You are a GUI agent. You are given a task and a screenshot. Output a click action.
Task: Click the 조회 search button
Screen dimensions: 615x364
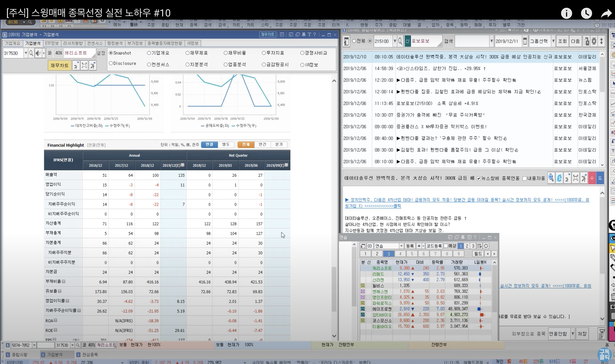tap(562, 41)
